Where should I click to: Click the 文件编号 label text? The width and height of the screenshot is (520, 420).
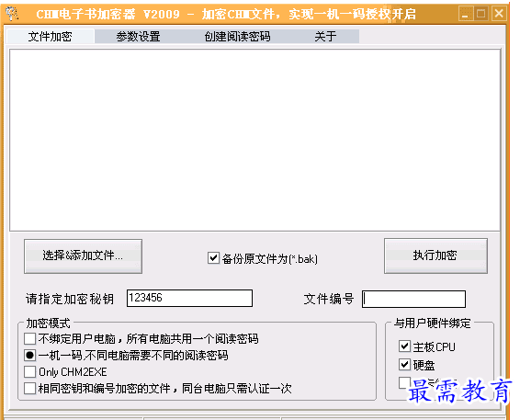click(329, 299)
